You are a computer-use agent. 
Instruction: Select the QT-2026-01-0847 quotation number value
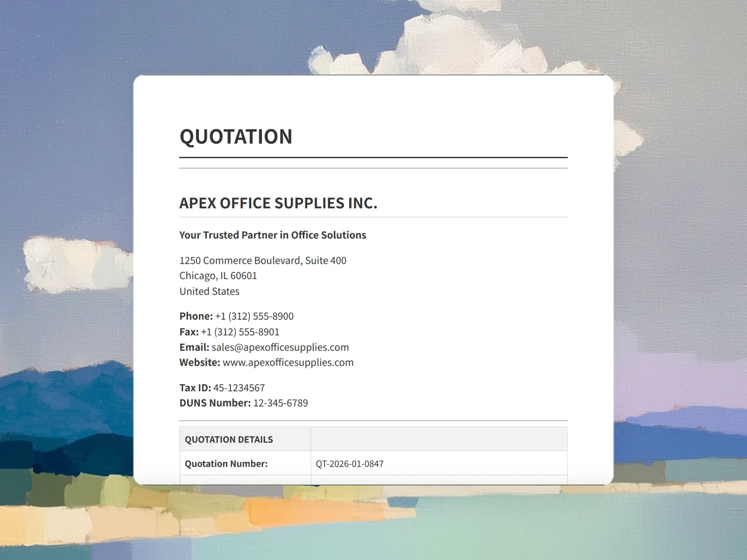coord(350,464)
